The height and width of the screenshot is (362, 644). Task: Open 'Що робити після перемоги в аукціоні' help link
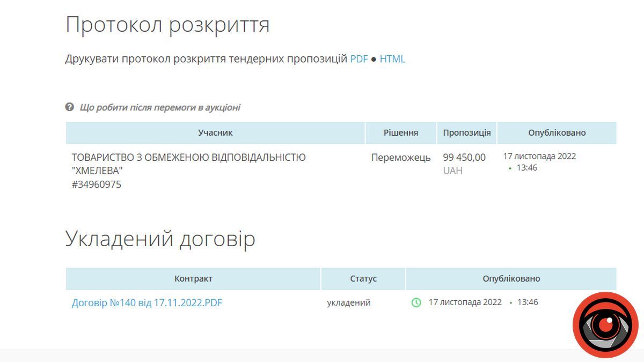point(159,107)
